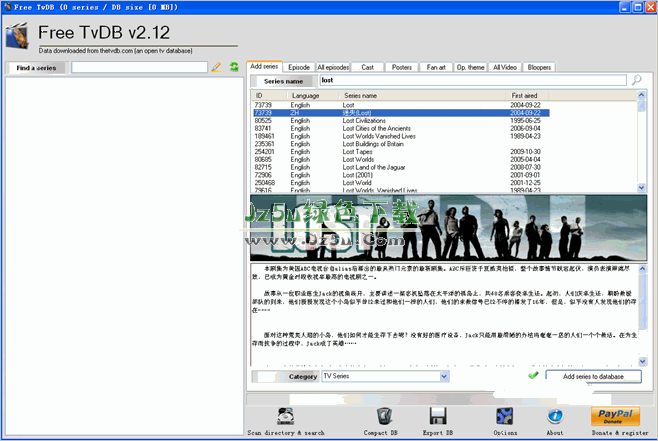Minimize the Free TvDB window
Viewport: 658px width, 441px height.
coord(625,7)
